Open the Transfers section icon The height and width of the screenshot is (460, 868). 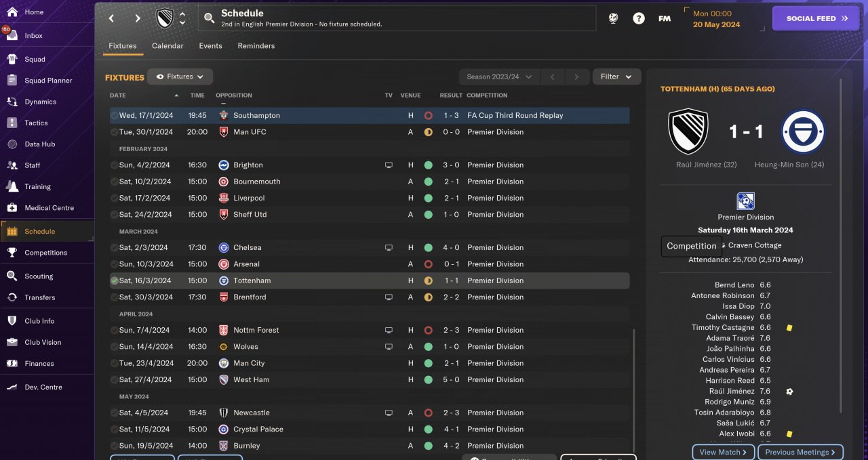pos(12,297)
